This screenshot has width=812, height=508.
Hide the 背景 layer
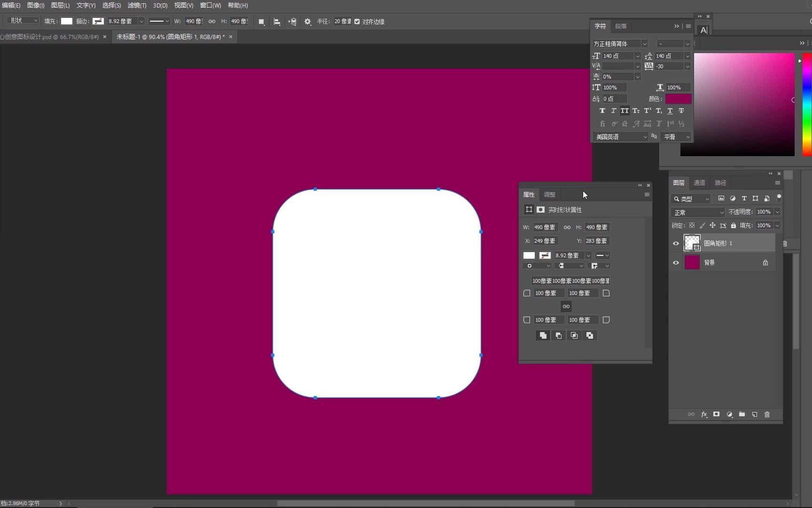click(x=676, y=262)
